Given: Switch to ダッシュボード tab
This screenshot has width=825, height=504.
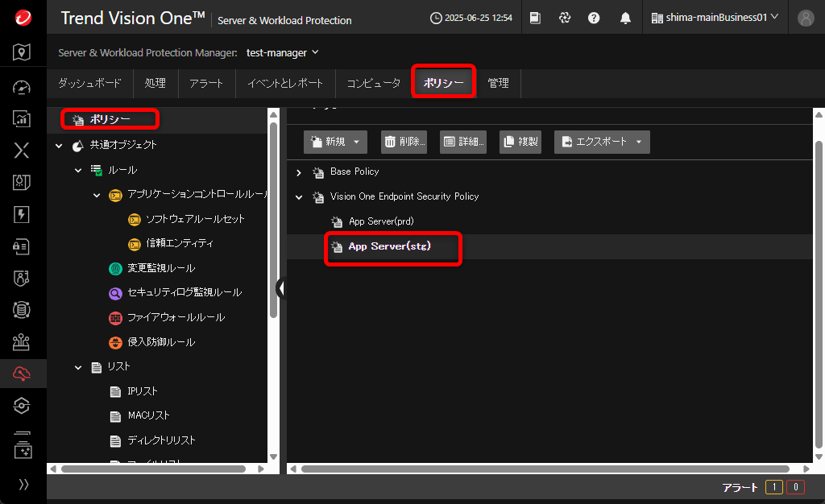Looking at the screenshot, I should coord(89,83).
